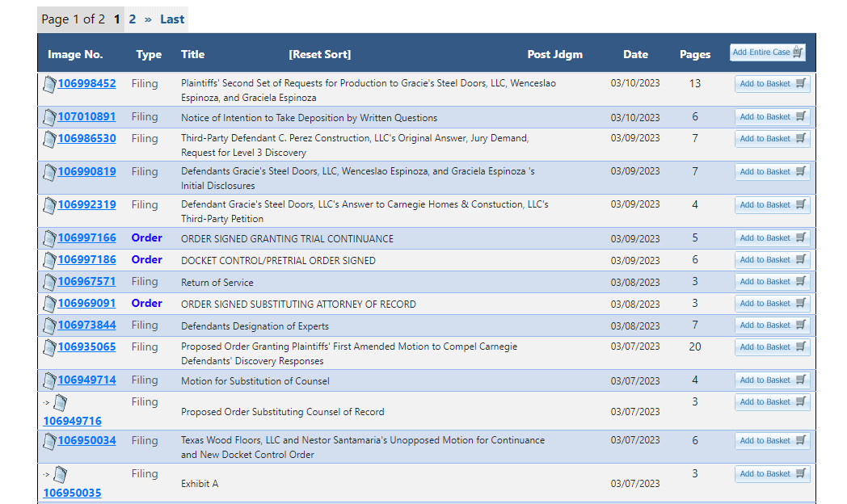Open order image 106969091
Screen dimensions: 847x504
tap(87, 303)
